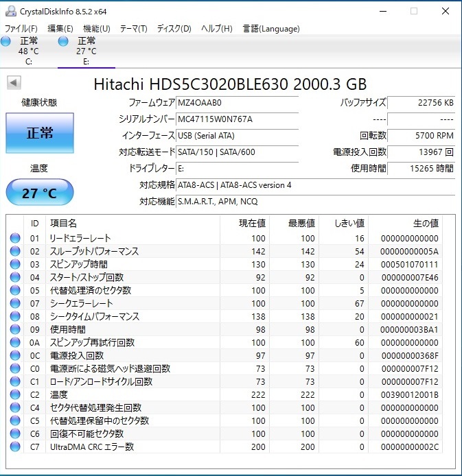Image resolution: width=462 pixels, height=476 pixels.
Task: Click status circle for attribute 01 リードエラーレート
Action: pos(15,238)
